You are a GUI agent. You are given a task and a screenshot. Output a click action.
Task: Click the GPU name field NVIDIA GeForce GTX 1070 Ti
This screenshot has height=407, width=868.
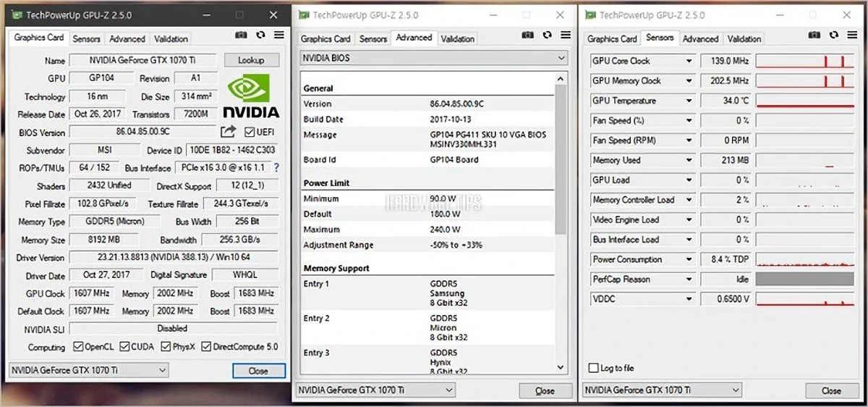pos(144,60)
